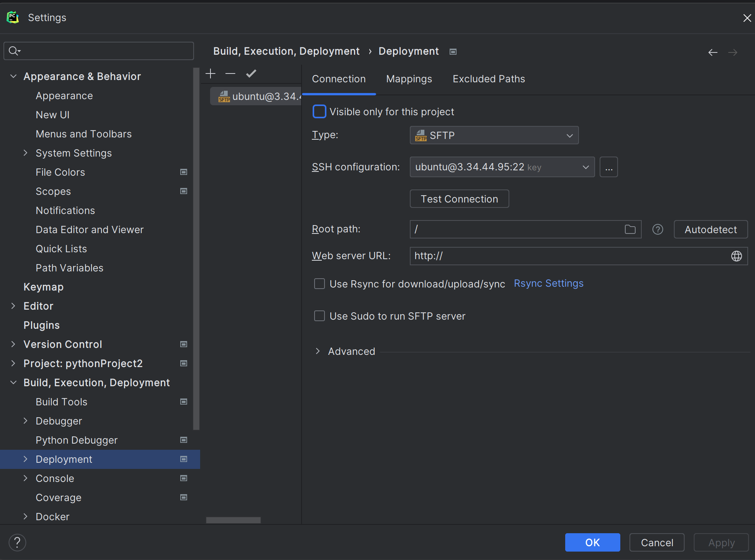This screenshot has width=755, height=560.
Task: Browse SSH configurations via ellipsis button
Action: click(x=608, y=167)
